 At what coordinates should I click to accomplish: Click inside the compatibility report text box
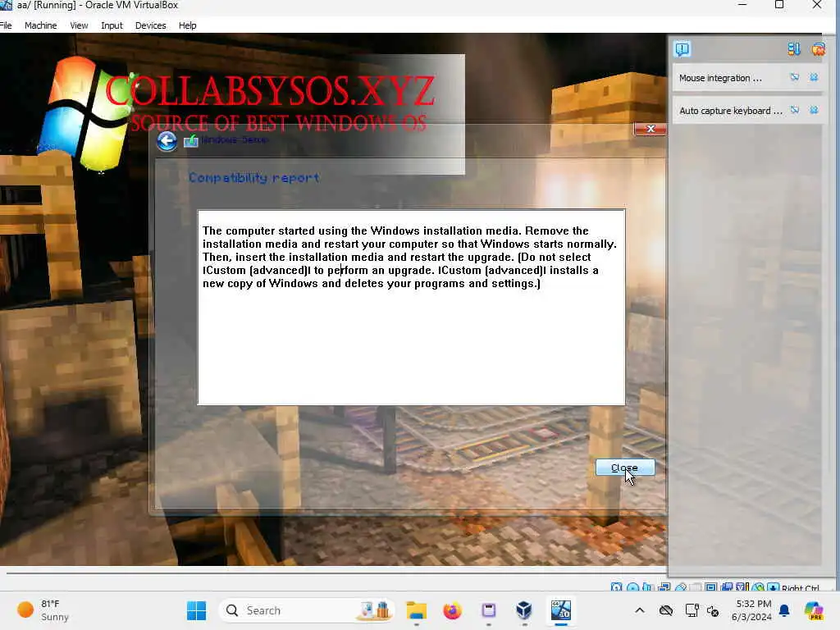pyautogui.click(x=411, y=307)
